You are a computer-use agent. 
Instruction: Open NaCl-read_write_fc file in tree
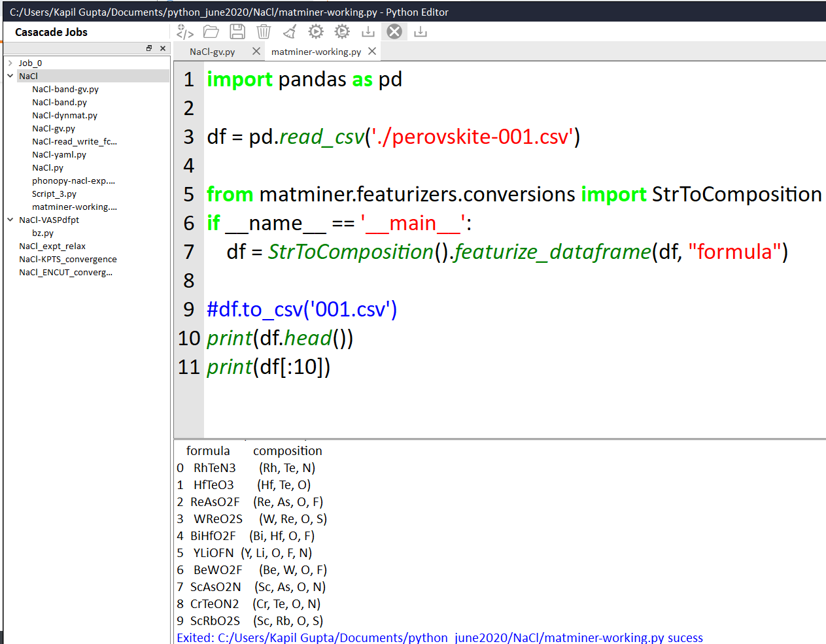click(75, 141)
